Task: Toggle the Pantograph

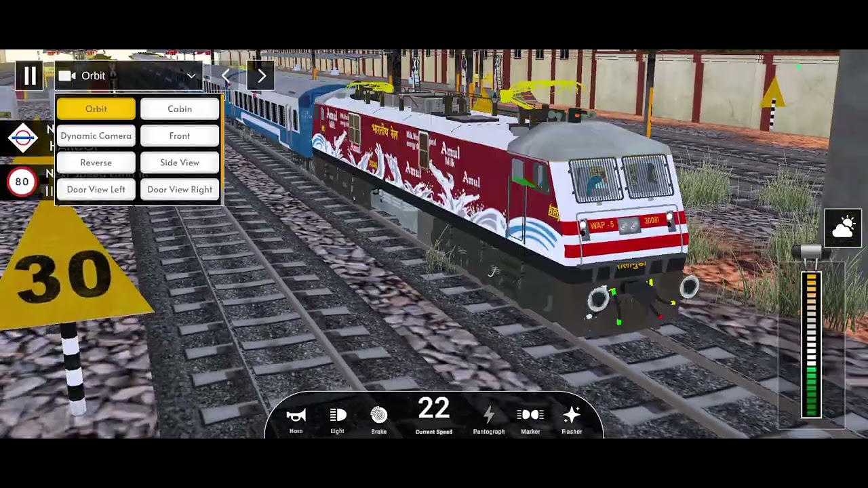Action: [488, 420]
